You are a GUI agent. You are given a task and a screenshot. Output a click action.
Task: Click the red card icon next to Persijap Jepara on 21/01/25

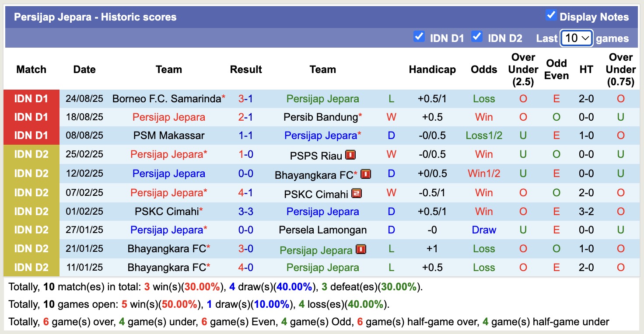pos(361,249)
